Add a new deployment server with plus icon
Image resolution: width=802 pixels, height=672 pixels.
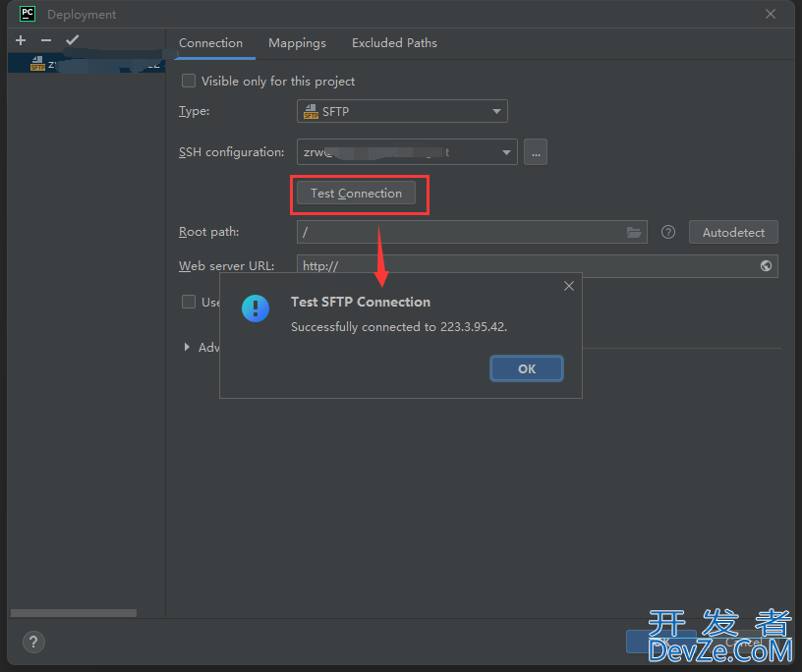[x=21, y=40]
